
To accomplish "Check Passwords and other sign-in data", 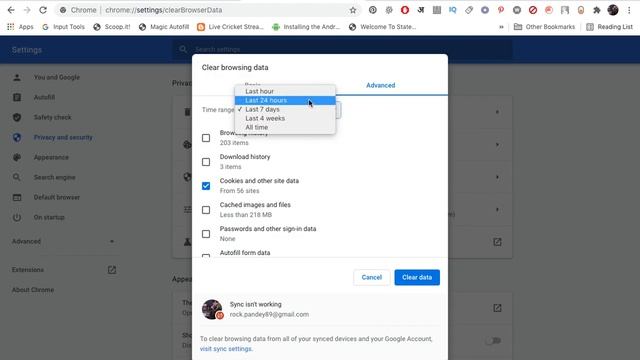I will click(206, 234).
